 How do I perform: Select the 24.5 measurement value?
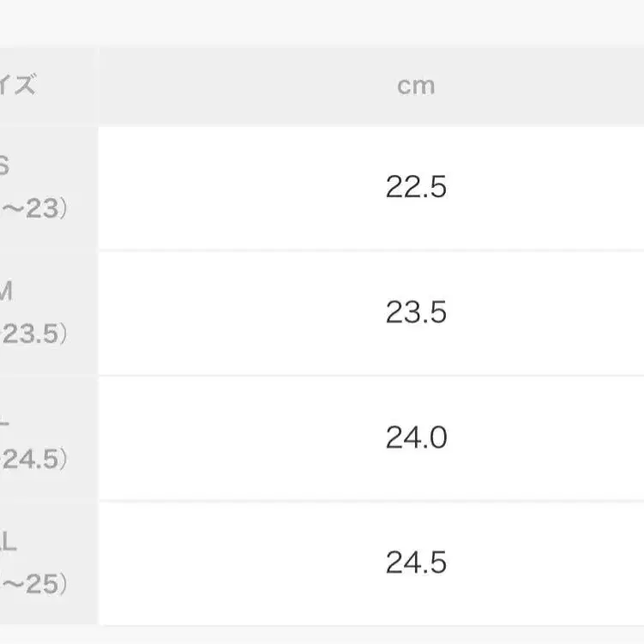[x=416, y=563]
